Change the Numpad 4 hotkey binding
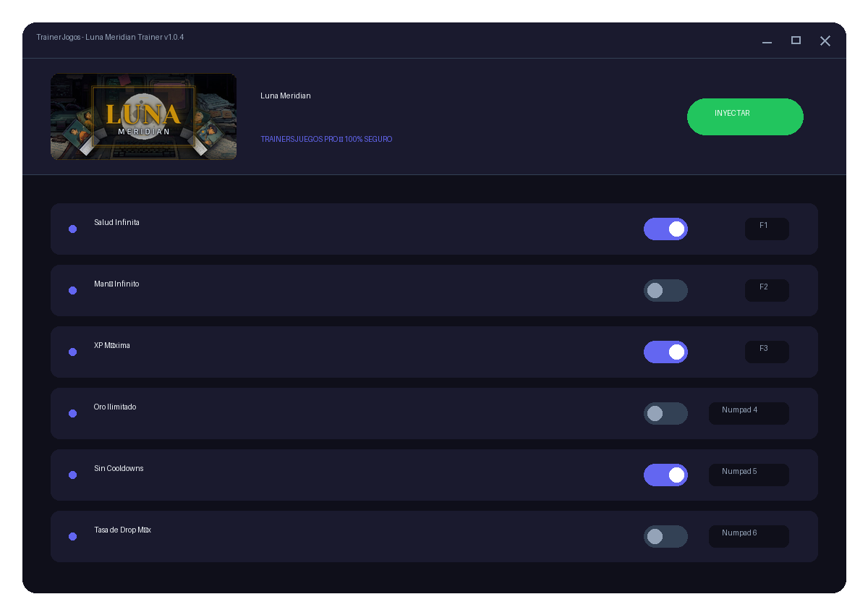Screen dimensions: 868x615 [749, 413]
